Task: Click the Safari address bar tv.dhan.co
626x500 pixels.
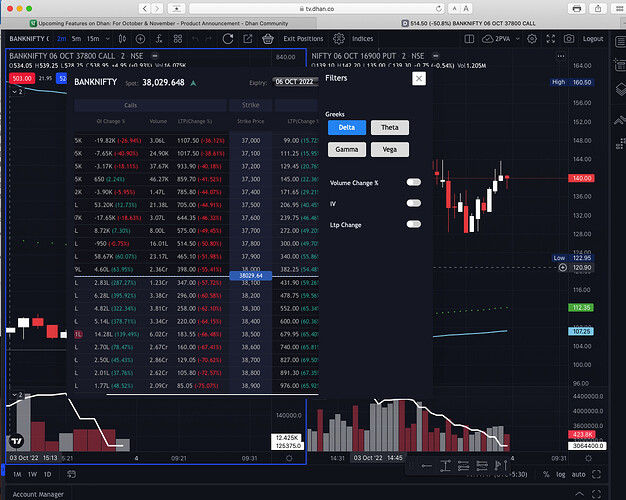Action: click(x=317, y=8)
